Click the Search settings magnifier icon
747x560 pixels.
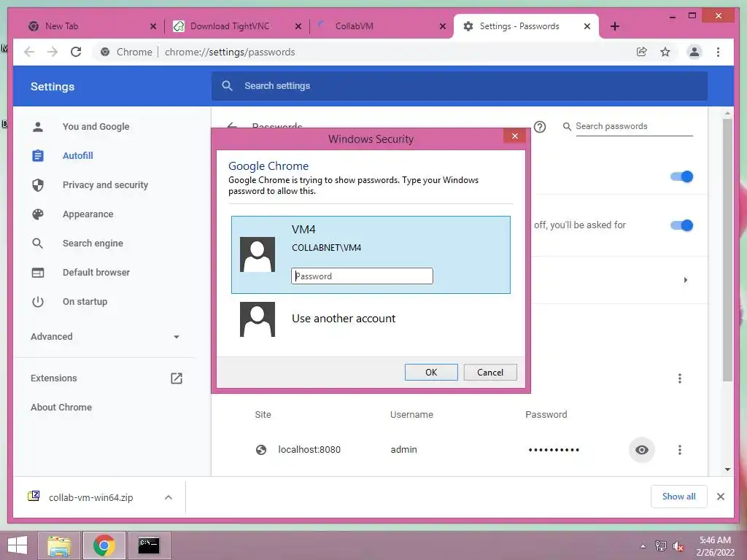click(228, 86)
